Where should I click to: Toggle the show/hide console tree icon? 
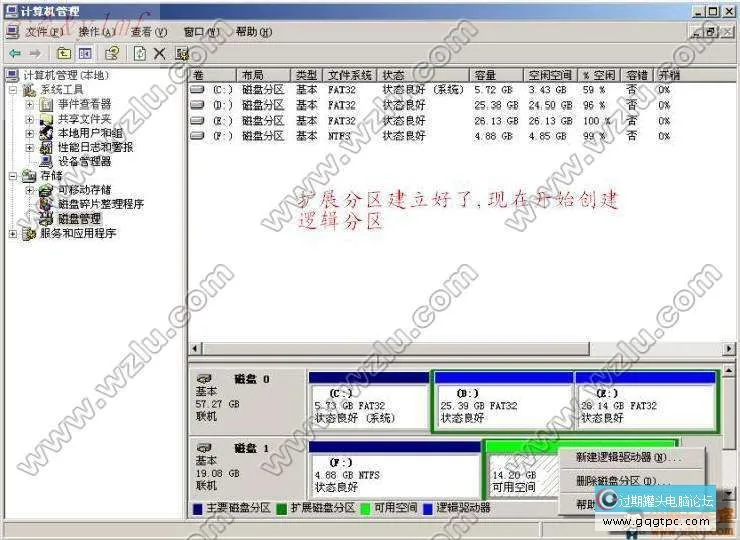[85, 53]
